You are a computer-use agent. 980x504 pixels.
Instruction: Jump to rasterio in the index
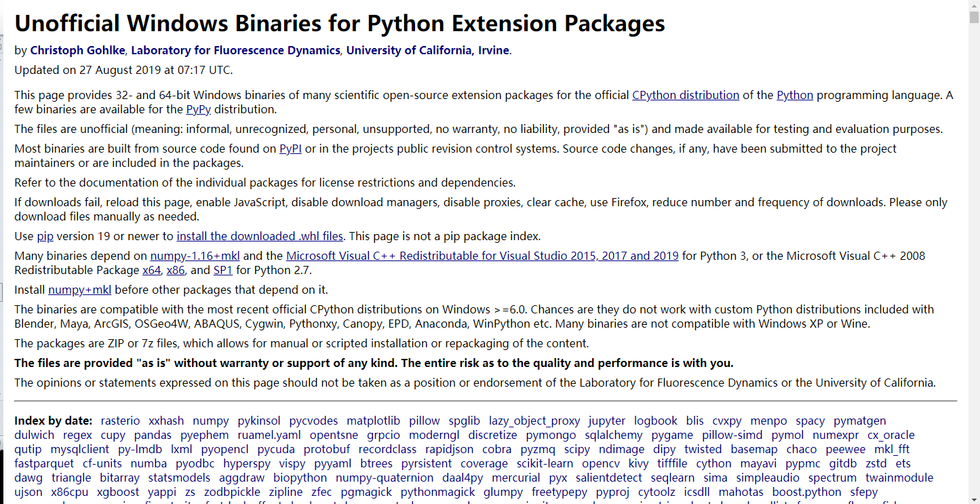coord(120,421)
